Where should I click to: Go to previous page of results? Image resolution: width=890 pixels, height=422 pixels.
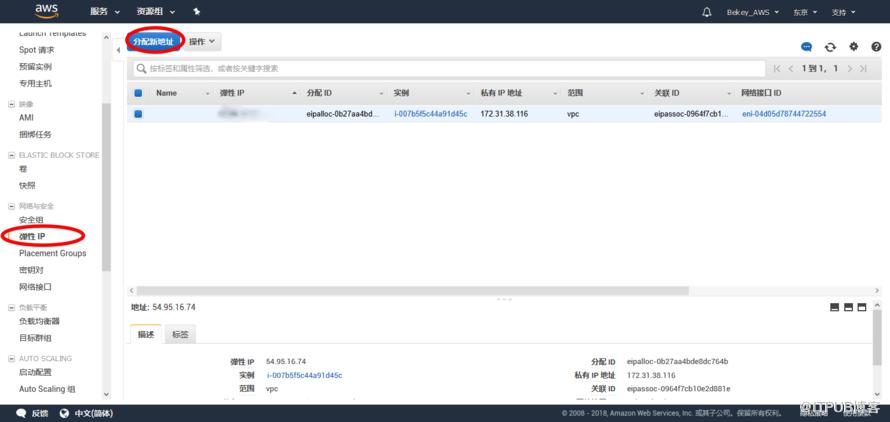tap(791, 68)
